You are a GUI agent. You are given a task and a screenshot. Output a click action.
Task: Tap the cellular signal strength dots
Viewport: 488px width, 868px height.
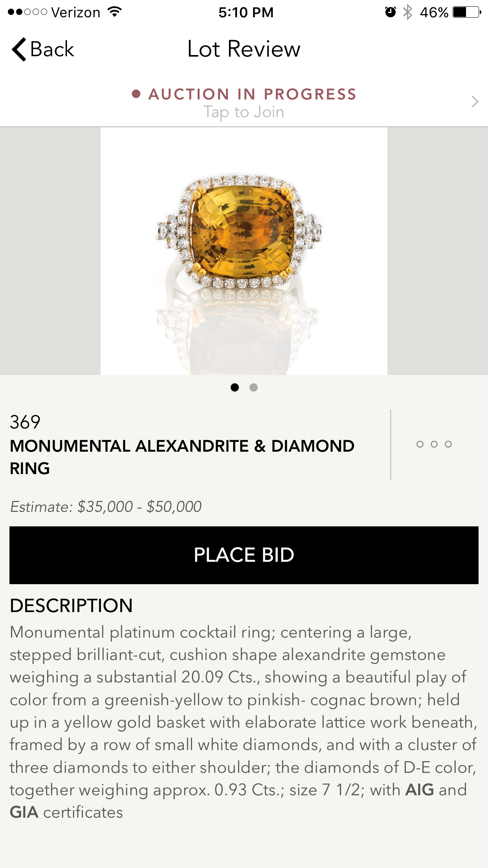(x=28, y=12)
